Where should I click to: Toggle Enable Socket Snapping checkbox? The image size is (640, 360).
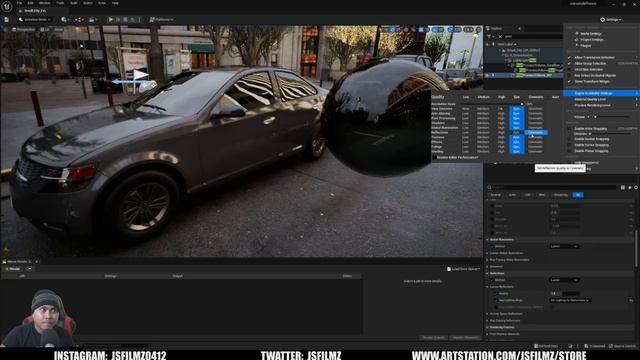(569, 139)
